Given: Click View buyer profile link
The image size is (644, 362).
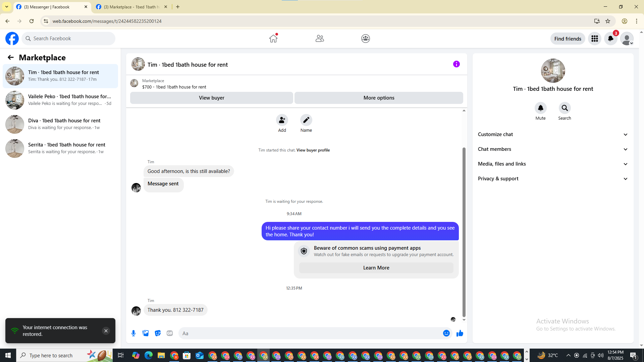Looking at the screenshot, I should point(313,150).
